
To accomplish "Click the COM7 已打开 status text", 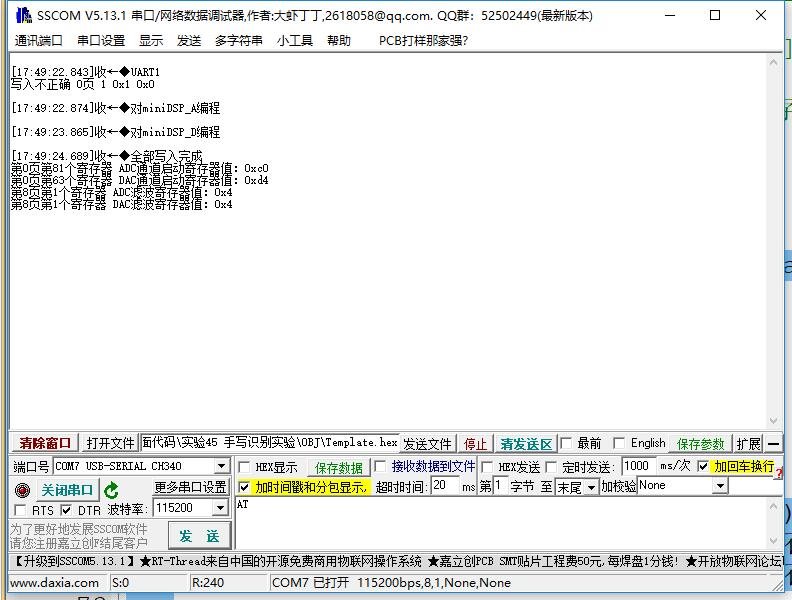I will (391, 583).
